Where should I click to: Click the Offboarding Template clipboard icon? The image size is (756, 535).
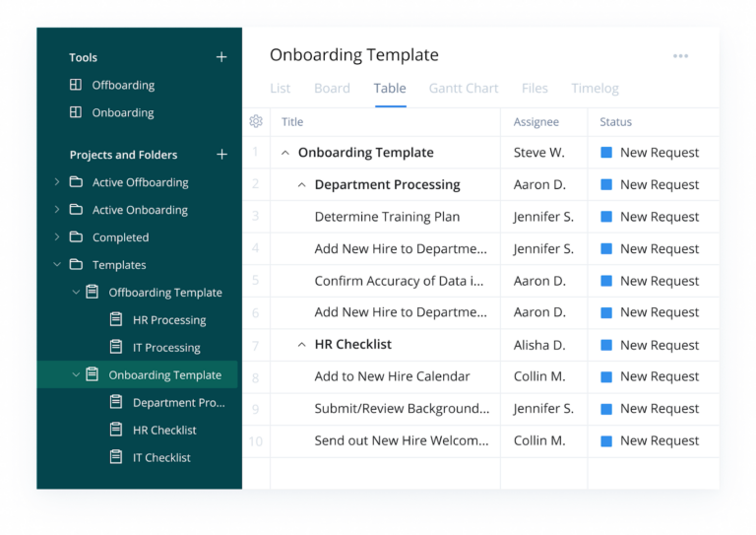93,292
